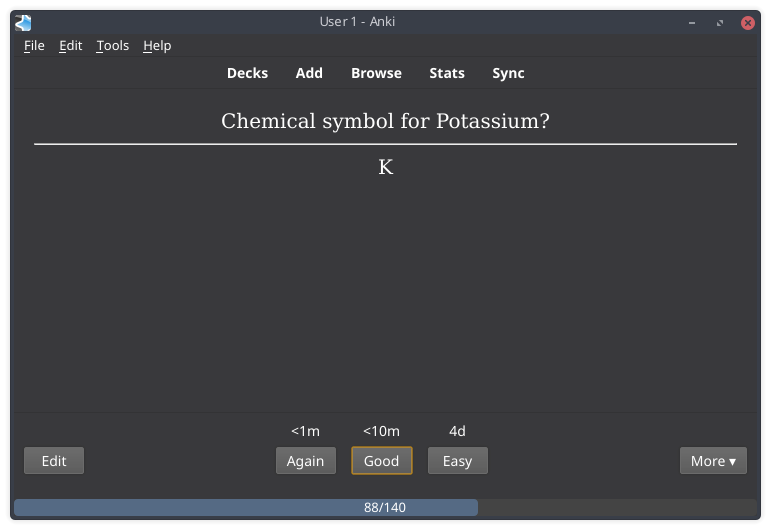Go to the Decks screen

247,73
